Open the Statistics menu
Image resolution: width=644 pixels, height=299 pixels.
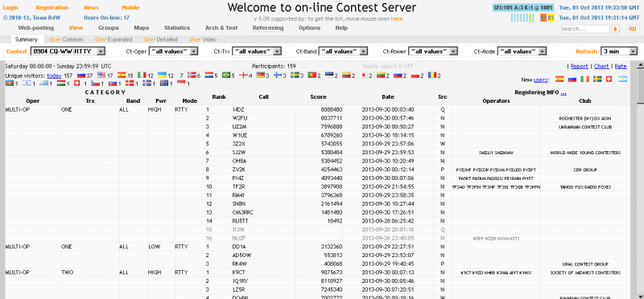point(177,28)
